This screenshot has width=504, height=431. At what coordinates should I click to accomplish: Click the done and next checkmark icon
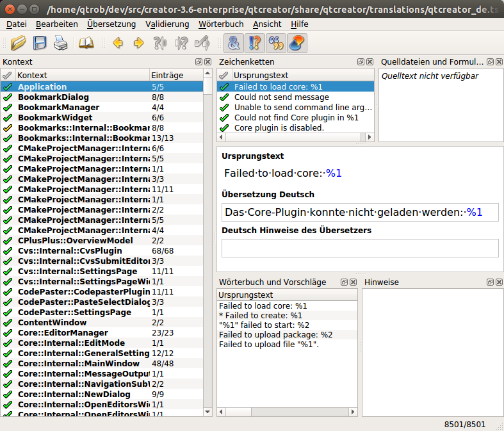point(202,44)
